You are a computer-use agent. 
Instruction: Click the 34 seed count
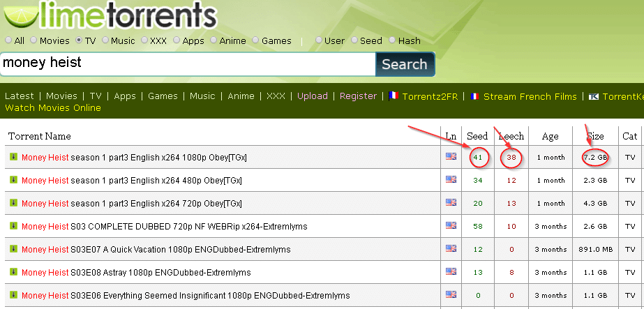coord(478,181)
